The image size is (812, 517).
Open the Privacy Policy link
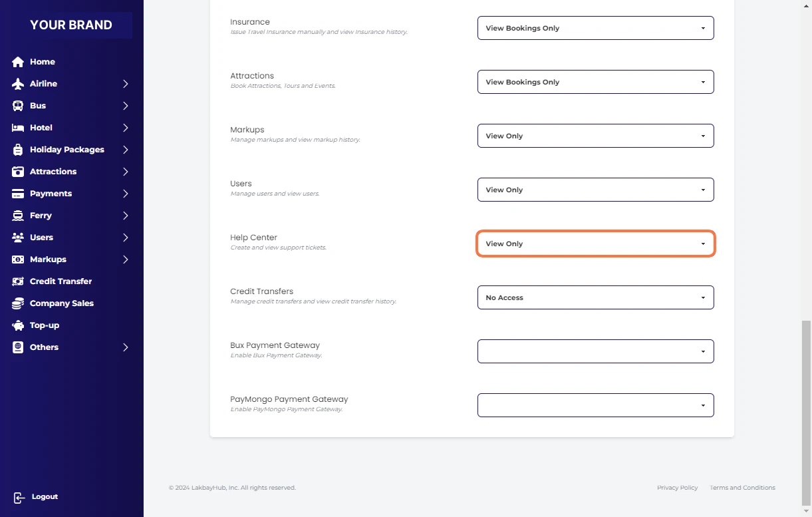(x=677, y=488)
